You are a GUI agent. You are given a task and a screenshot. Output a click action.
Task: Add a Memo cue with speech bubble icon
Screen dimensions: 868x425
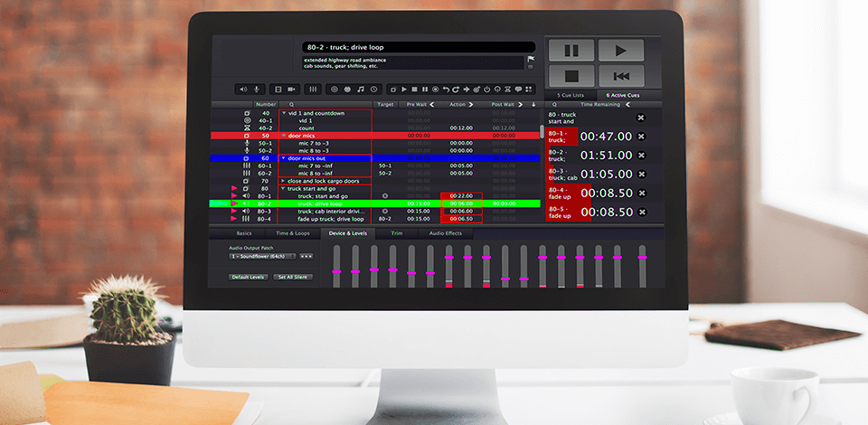pyautogui.click(x=518, y=89)
